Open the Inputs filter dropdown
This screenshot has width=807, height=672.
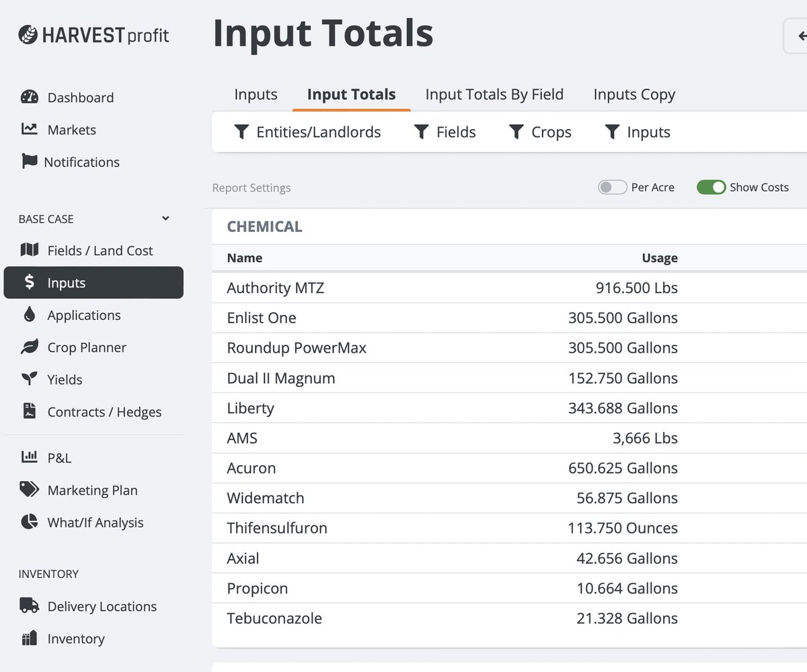point(637,132)
